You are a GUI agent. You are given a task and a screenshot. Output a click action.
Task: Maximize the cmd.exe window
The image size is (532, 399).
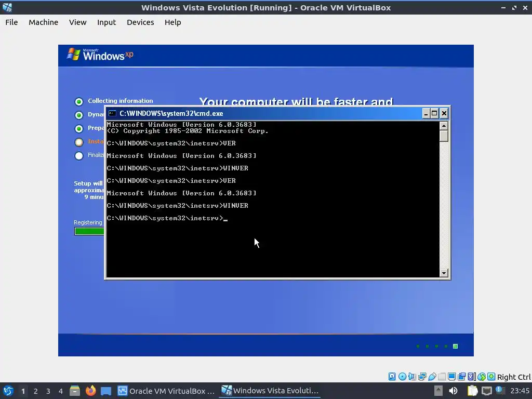coord(434,113)
